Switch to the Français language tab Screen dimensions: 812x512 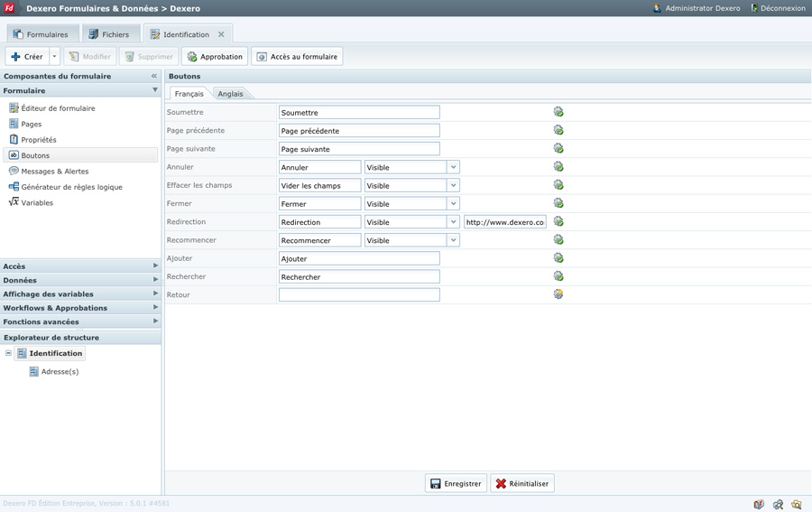click(x=189, y=94)
